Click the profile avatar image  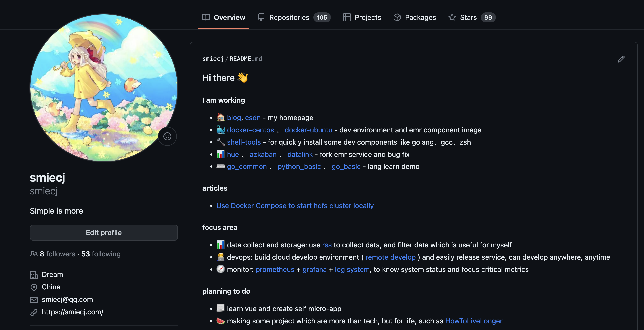click(x=104, y=87)
